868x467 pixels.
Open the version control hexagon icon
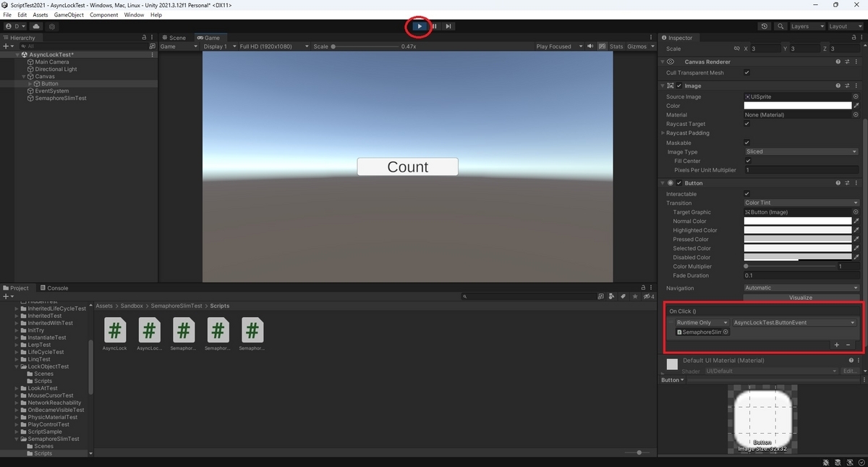pyautogui.click(x=52, y=26)
